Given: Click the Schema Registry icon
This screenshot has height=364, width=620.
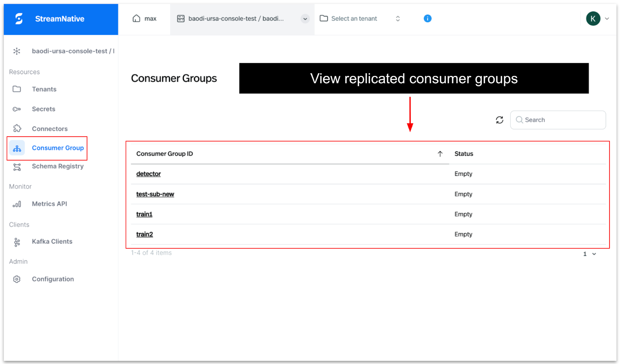Looking at the screenshot, I should tap(17, 167).
